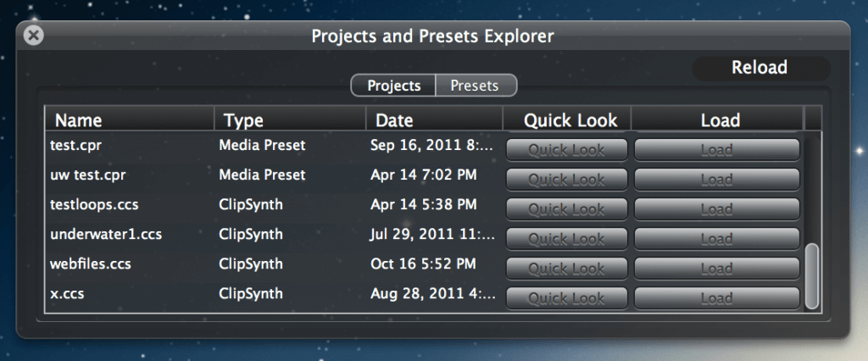This screenshot has height=361, width=868.
Task: Sort by the Date column header
Action: tap(434, 120)
